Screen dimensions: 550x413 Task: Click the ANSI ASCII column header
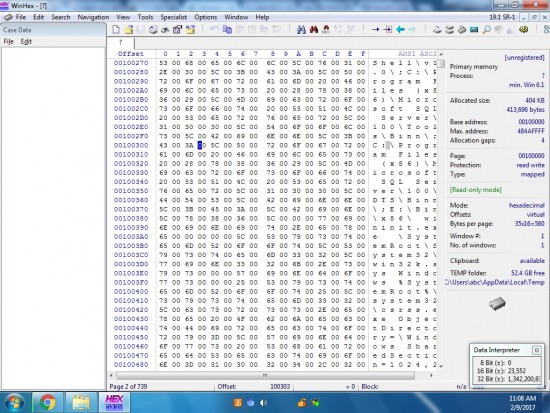(417, 54)
